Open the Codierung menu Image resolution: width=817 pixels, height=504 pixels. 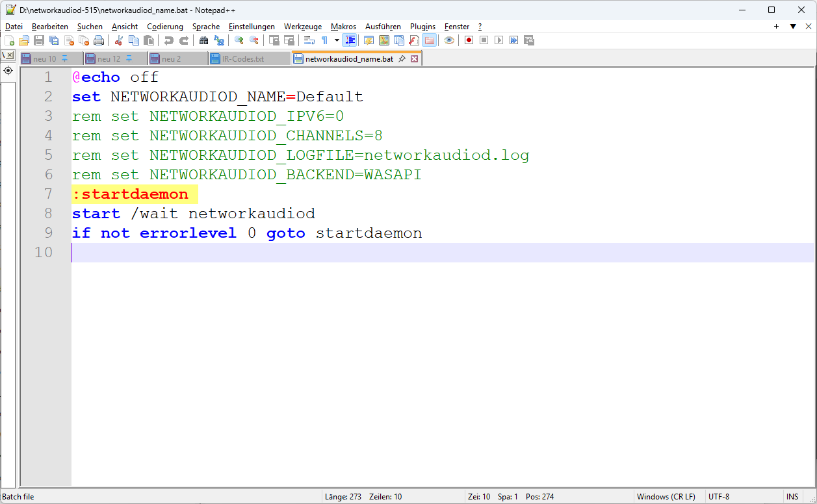tap(165, 27)
